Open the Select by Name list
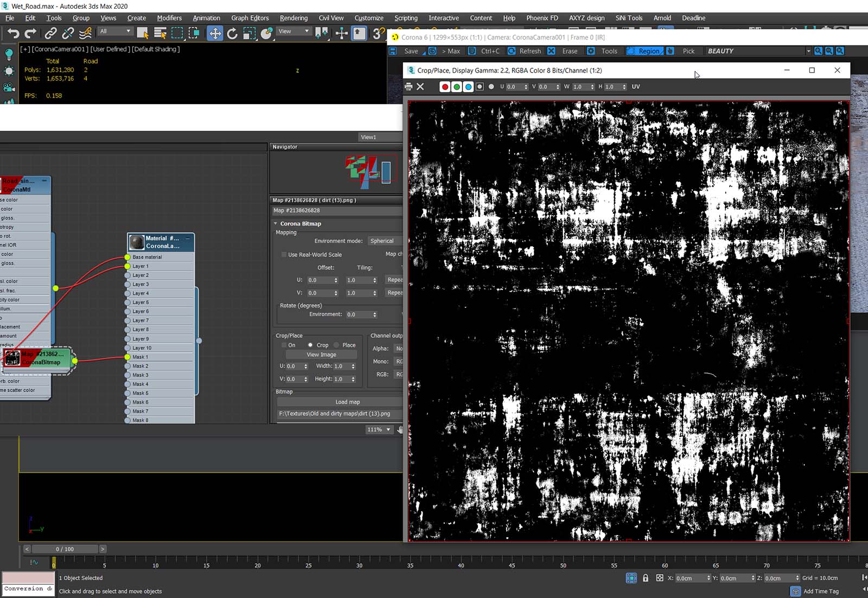Image resolution: width=868 pixels, height=598 pixels. pyautogui.click(x=160, y=34)
